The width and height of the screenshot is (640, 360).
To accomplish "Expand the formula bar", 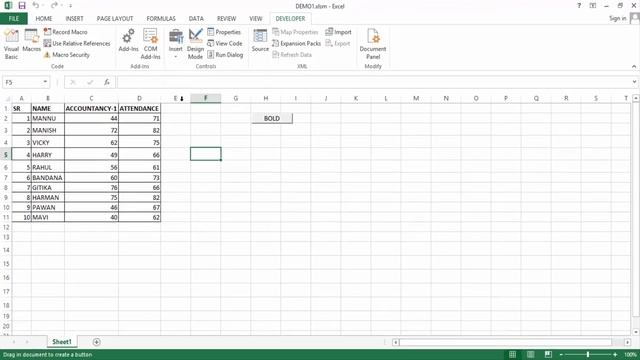I will pyautogui.click(x=634, y=82).
